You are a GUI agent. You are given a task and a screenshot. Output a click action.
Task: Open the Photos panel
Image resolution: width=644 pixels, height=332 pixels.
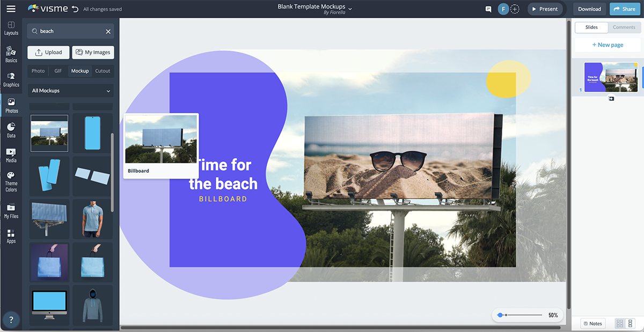[11, 106]
